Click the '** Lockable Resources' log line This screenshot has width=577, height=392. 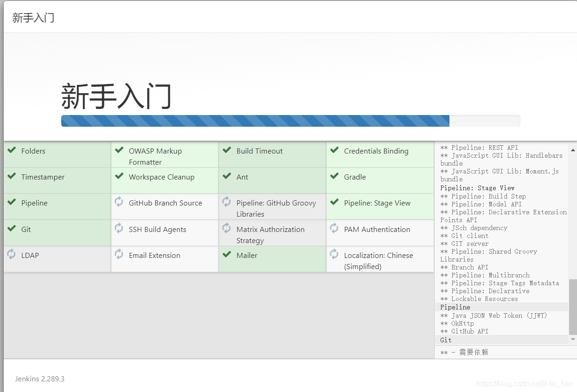(x=479, y=299)
